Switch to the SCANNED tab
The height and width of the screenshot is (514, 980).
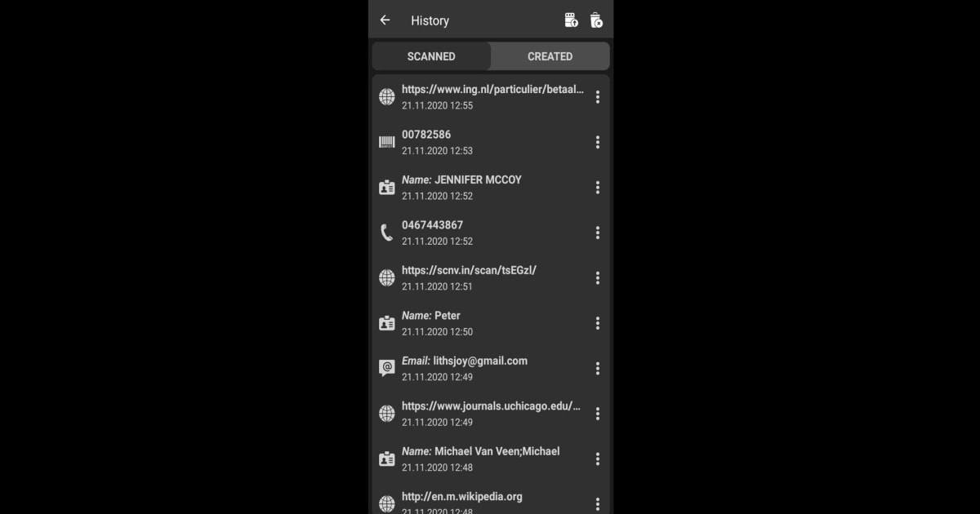(431, 56)
